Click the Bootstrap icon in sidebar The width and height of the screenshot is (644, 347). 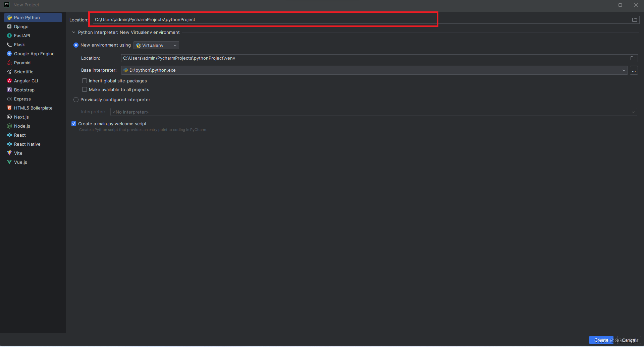pyautogui.click(x=9, y=90)
